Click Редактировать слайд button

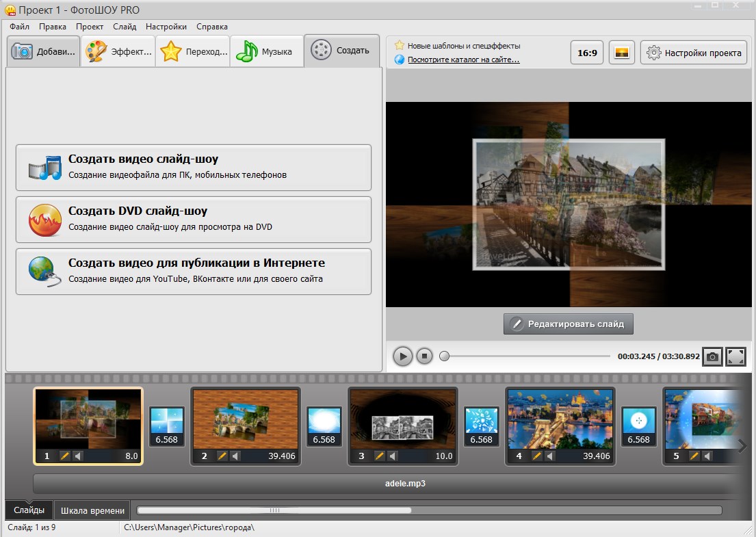569,324
